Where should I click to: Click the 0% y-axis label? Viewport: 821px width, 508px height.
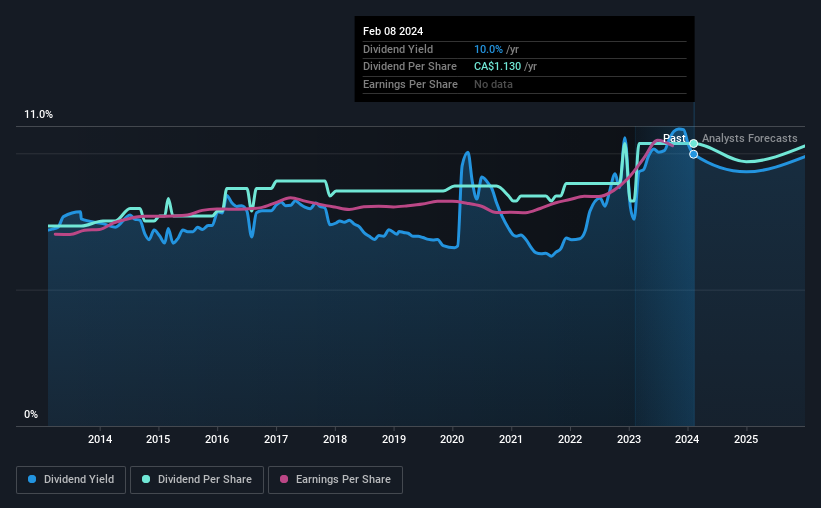pyautogui.click(x=31, y=415)
